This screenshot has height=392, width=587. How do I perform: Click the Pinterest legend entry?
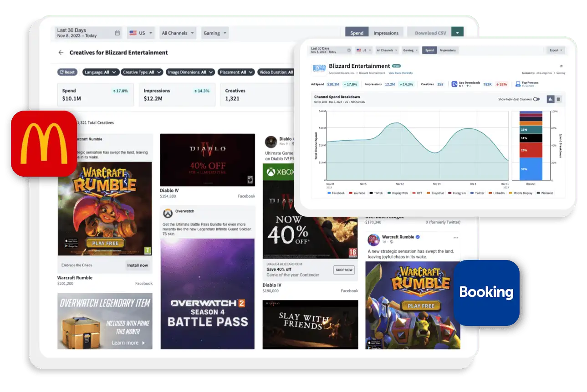coord(545,193)
